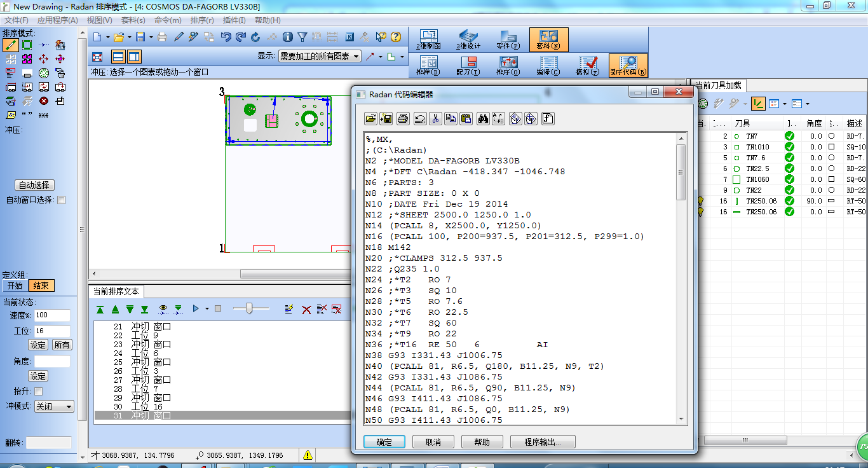Redo the action in main toolbar

[x=240, y=37]
